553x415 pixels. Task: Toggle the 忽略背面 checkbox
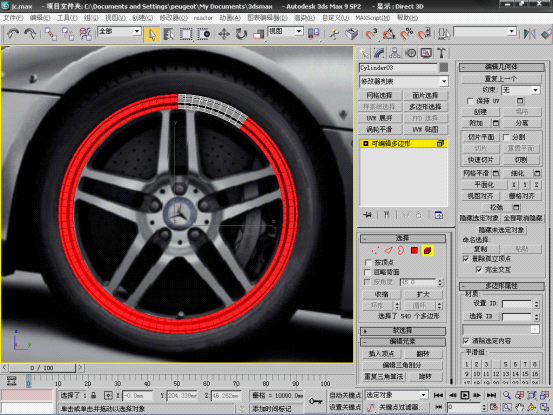click(368, 272)
